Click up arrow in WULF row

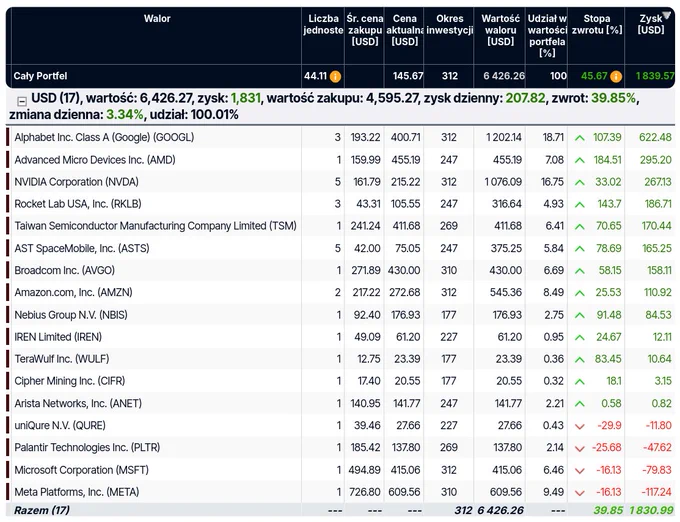click(x=579, y=359)
